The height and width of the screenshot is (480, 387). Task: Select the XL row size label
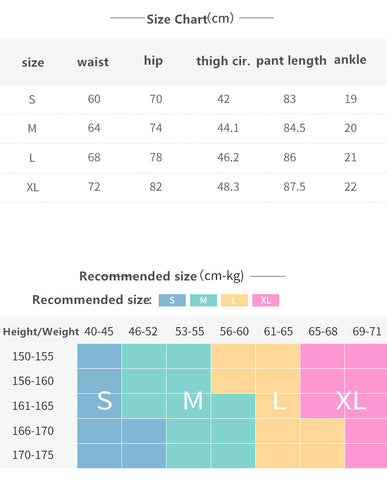(x=33, y=187)
